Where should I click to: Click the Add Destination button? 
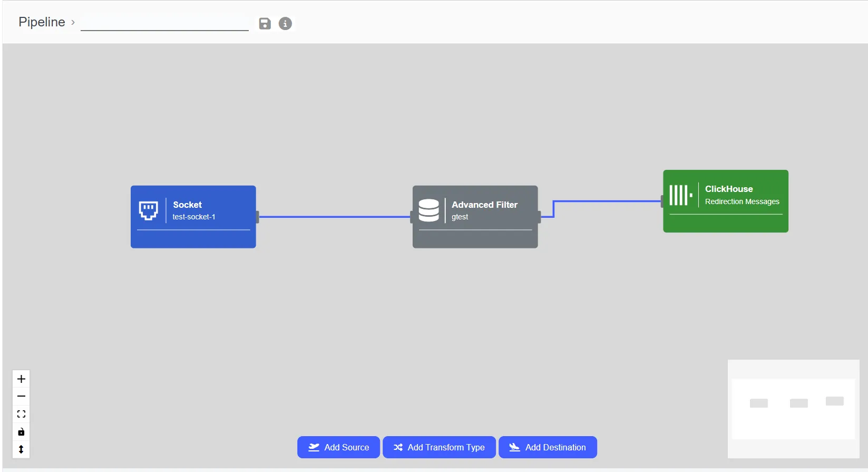(x=548, y=447)
